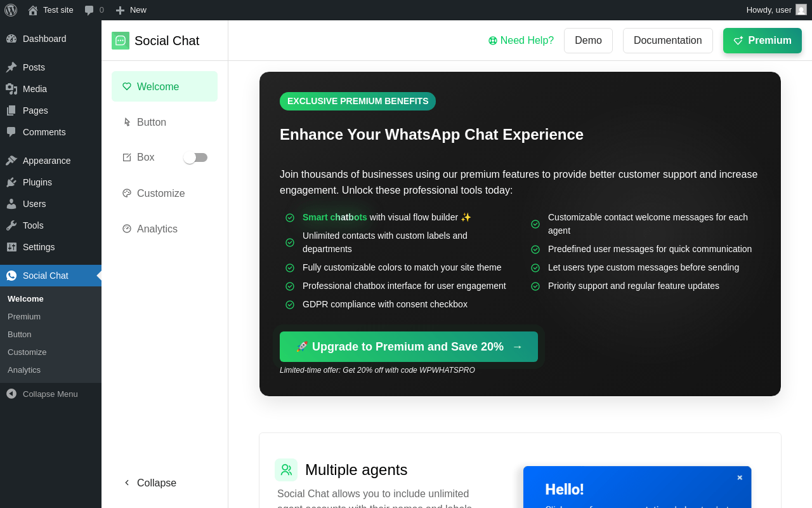Click the Social Chat logo icon
The height and width of the screenshot is (508, 812).
coord(121,41)
